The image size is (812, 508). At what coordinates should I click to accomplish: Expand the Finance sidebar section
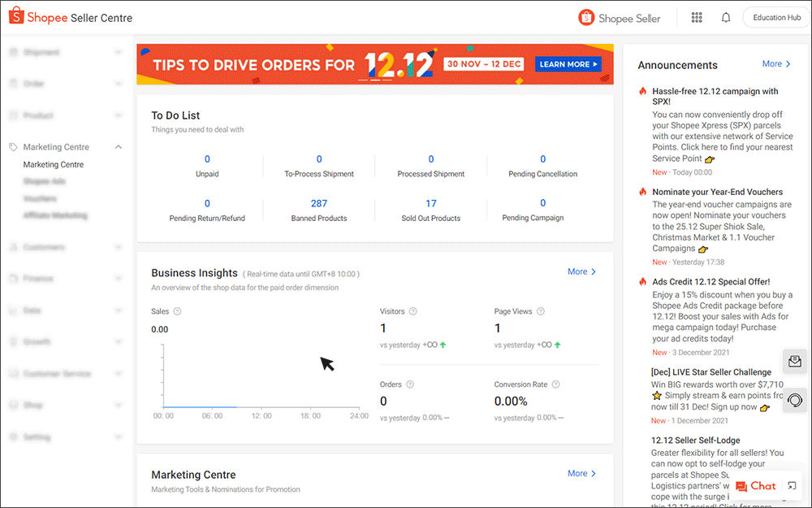pos(119,279)
